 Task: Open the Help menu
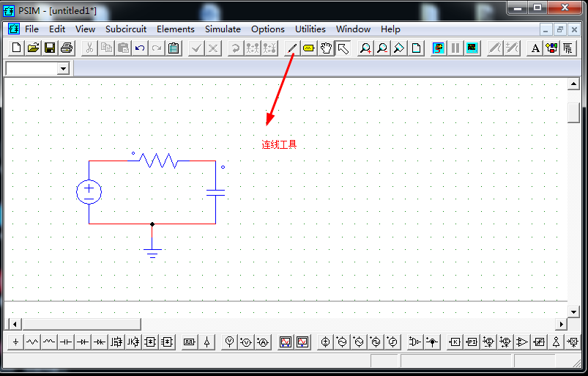tap(390, 29)
